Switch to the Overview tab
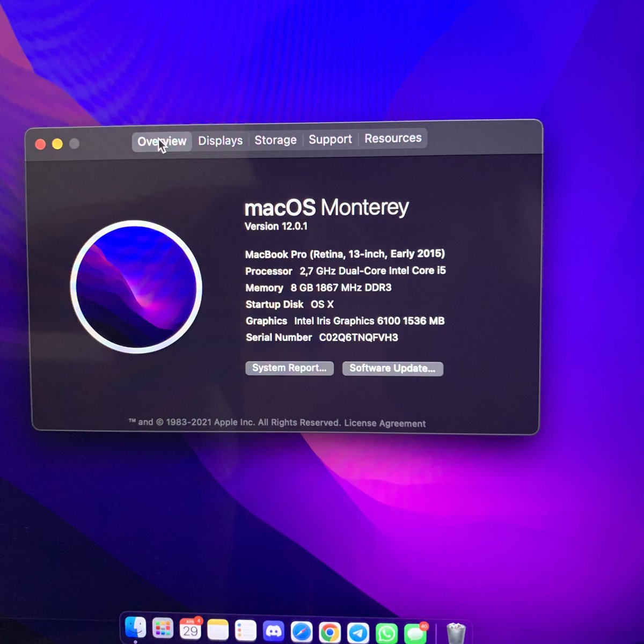The height and width of the screenshot is (644, 644). [162, 142]
